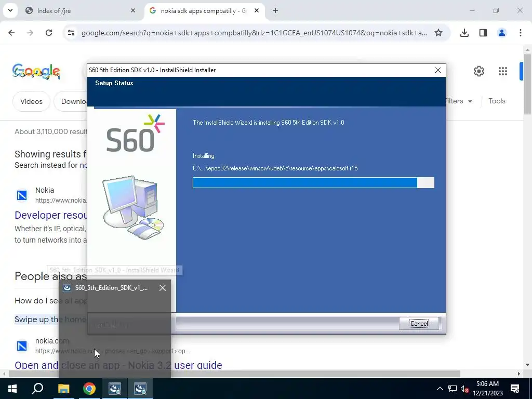Toggle the Chrome side panel
532x399 pixels.
[x=483, y=33]
